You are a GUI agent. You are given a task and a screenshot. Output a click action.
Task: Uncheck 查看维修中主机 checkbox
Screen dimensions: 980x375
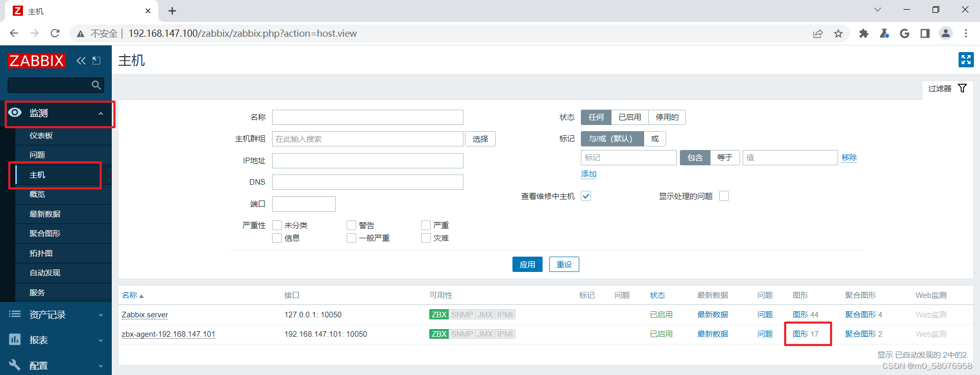coord(586,196)
